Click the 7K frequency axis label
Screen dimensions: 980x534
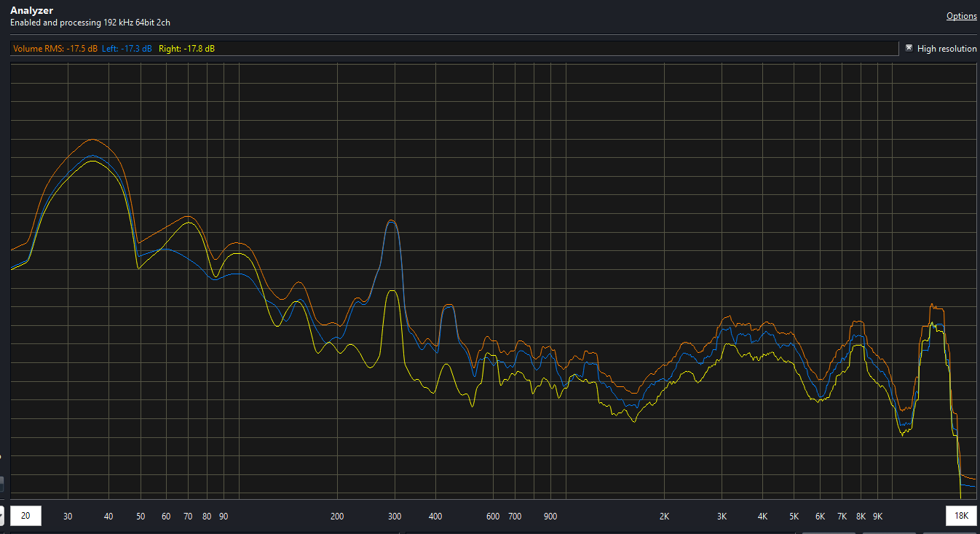pos(842,517)
